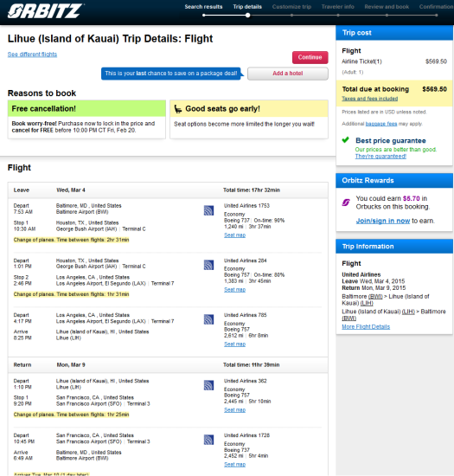Click United Airlines logo for flight 785
This screenshot has width=454, height=476.
208,319
